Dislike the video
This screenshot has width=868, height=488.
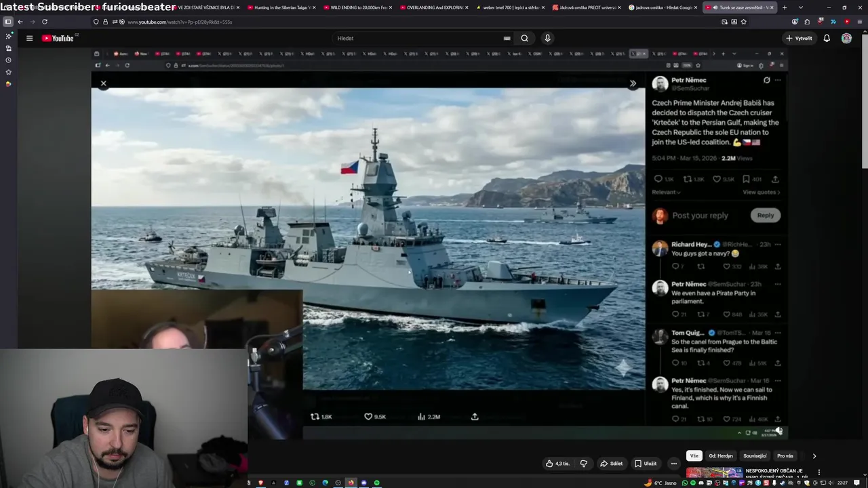tap(583, 464)
